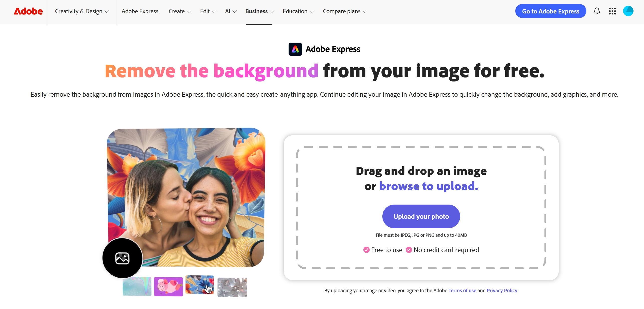Open the Create dropdown

click(179, 11)
